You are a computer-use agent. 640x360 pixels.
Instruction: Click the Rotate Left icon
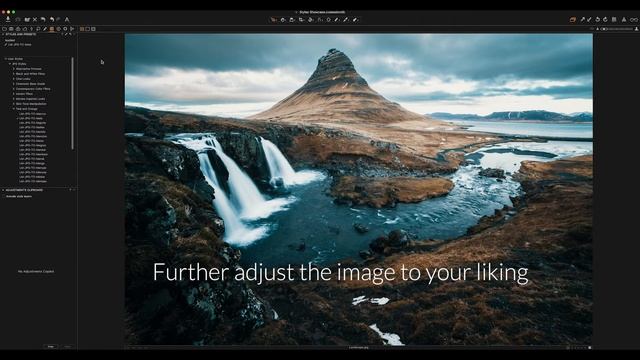click(x=598, y=20)
